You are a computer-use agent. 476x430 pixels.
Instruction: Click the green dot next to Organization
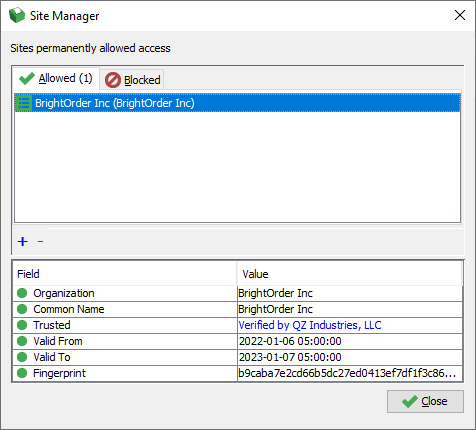coord(22,293)
